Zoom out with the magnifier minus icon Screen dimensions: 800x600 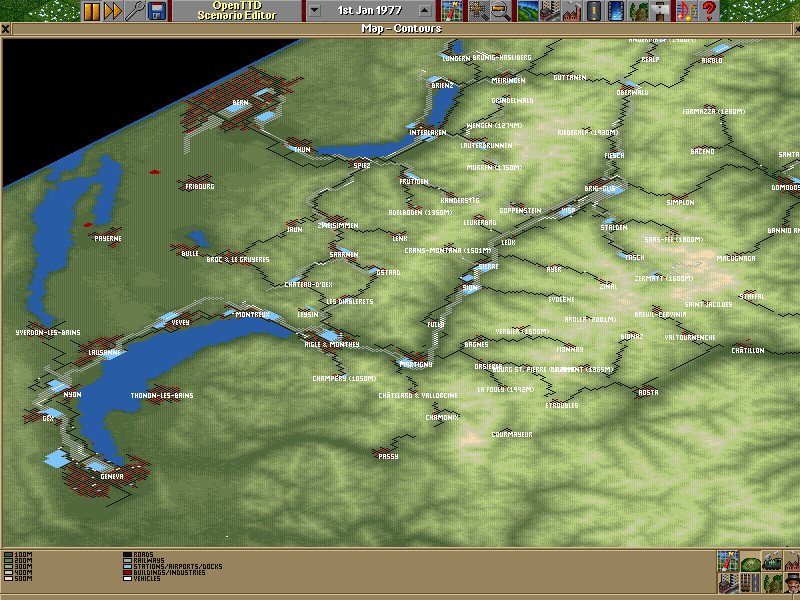[x=501, y=11]
